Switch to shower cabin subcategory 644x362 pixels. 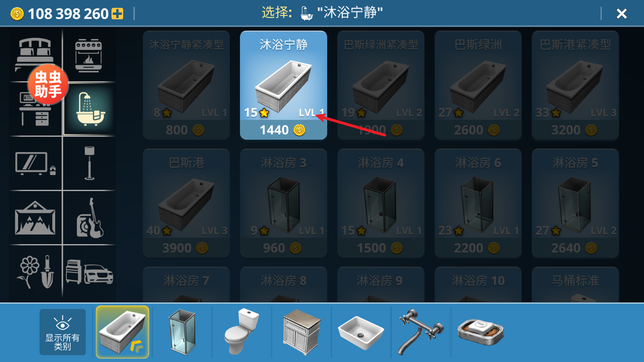(182, 332)
